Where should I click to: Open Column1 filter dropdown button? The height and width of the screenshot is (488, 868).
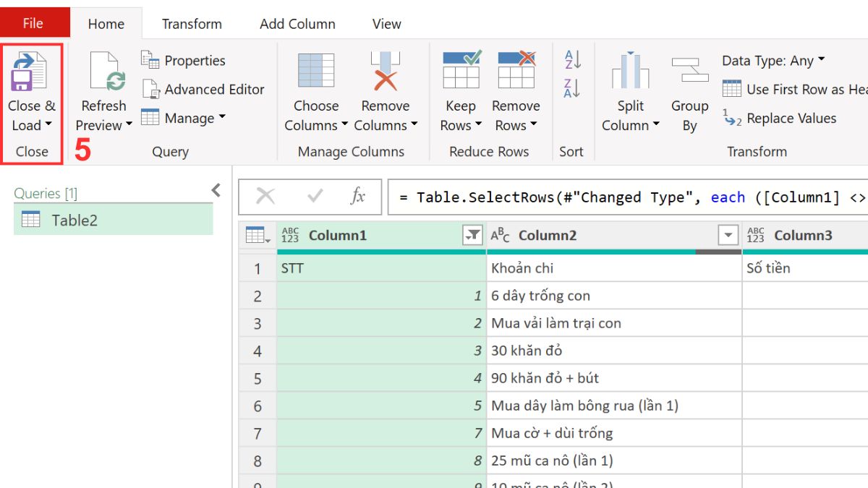[x=472, y=235]
